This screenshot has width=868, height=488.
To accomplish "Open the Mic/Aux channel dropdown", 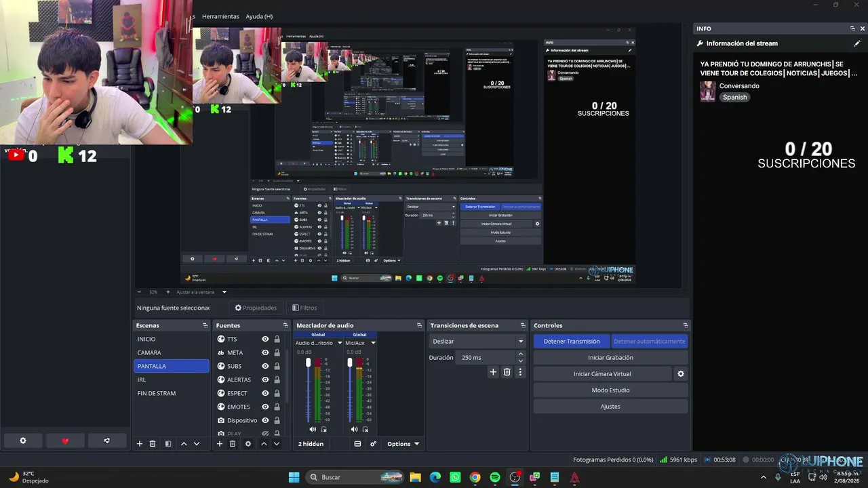I will click(x=373, y=343).
